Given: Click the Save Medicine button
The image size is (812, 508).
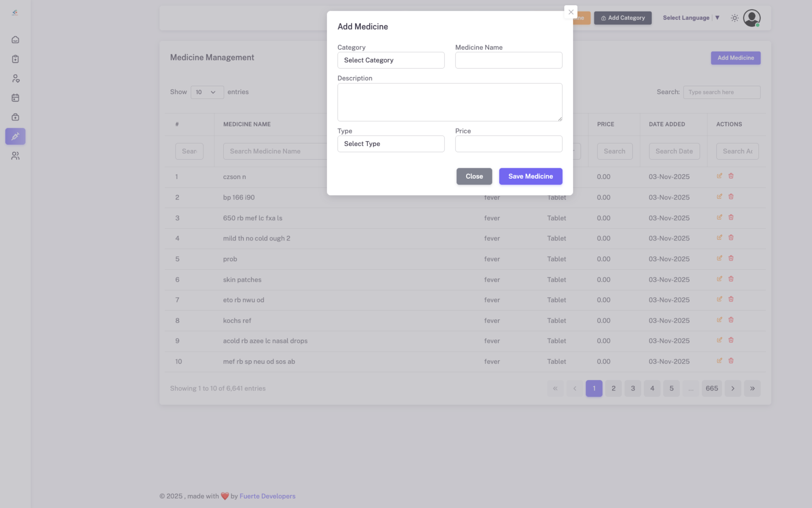Looking at the screenshot, I should point(530,176).
